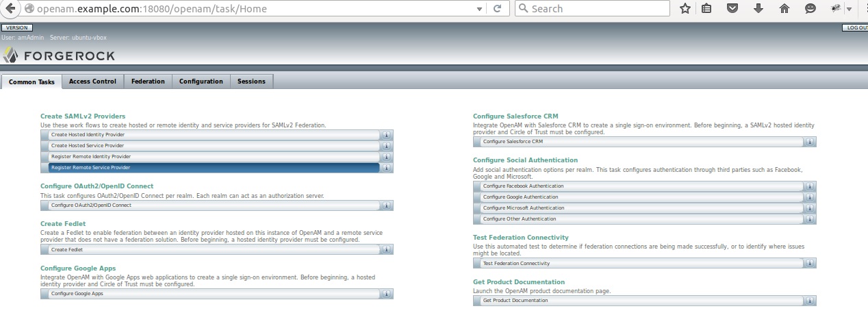
Task: Click the Pocket icon in browser toolbar
Action: tap(732, 9)
